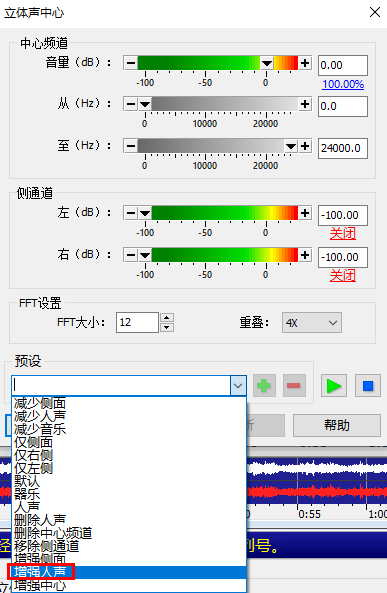This screenshot has width=387, height=593.
Task: Click minus button on 左 (dB) slider
Action: tap(131, 213)
